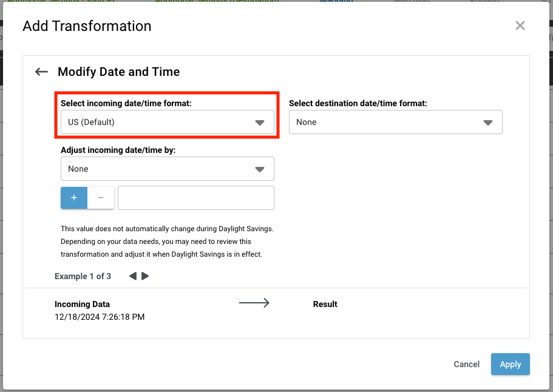The width and height of the screenshot is (553, 392).
Task: Close the dialog with the X
Action: 520,25
